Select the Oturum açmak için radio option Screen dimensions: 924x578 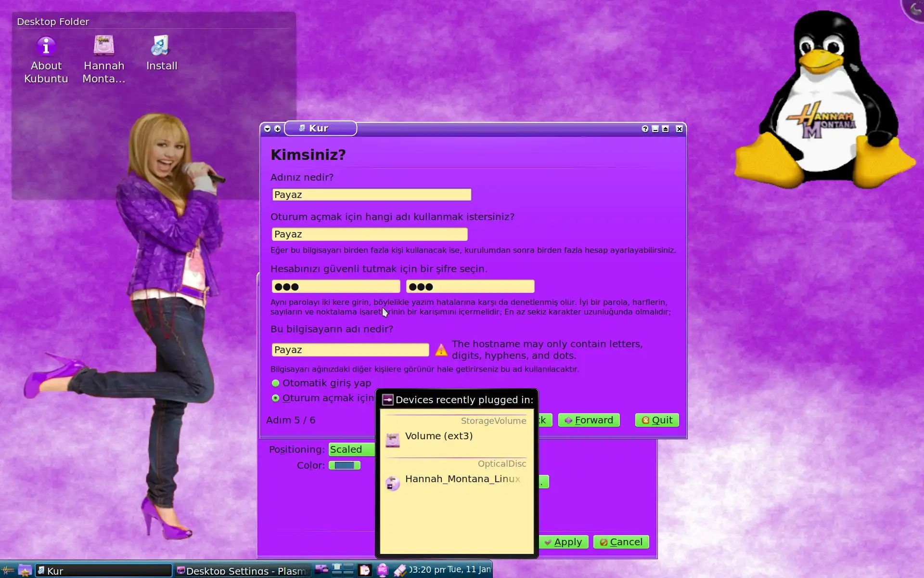276,398
